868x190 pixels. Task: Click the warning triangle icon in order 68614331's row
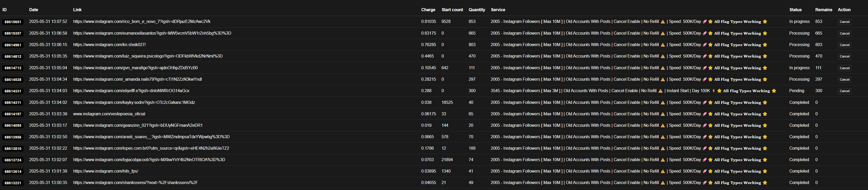point(661,91)
